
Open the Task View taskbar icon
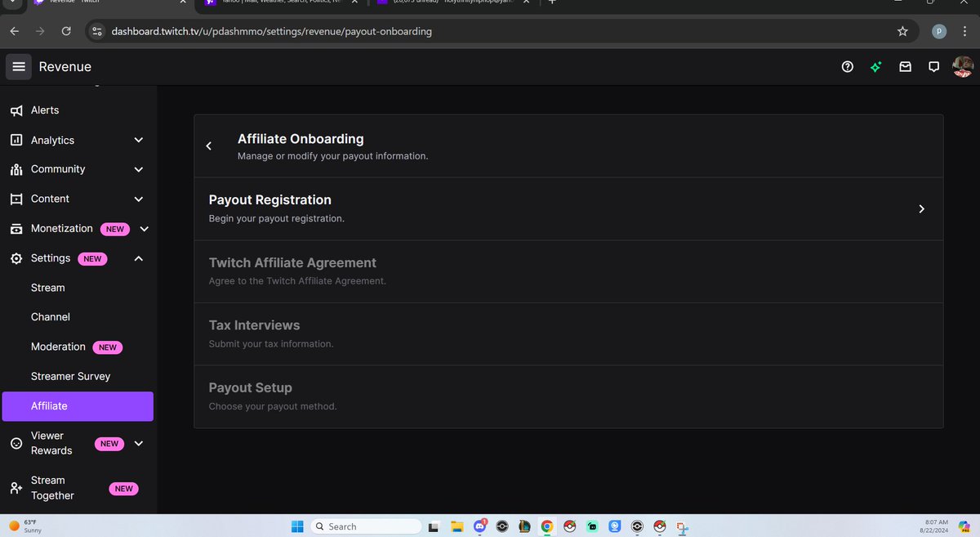[435, 526]
